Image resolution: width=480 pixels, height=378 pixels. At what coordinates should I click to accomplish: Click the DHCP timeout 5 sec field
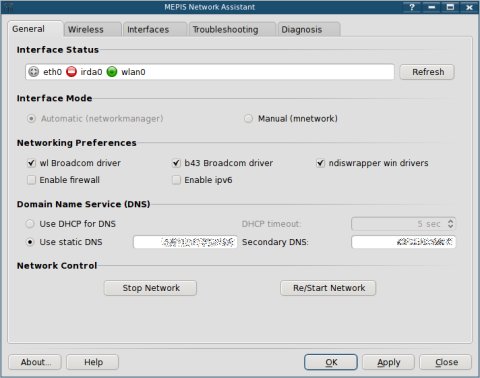pos(404,224)
